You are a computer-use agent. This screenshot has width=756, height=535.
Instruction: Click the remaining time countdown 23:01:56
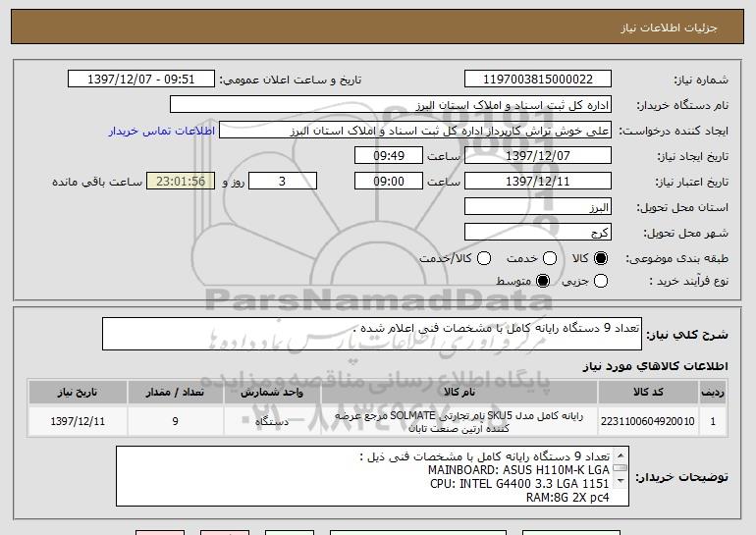click(x=181, y=182)
